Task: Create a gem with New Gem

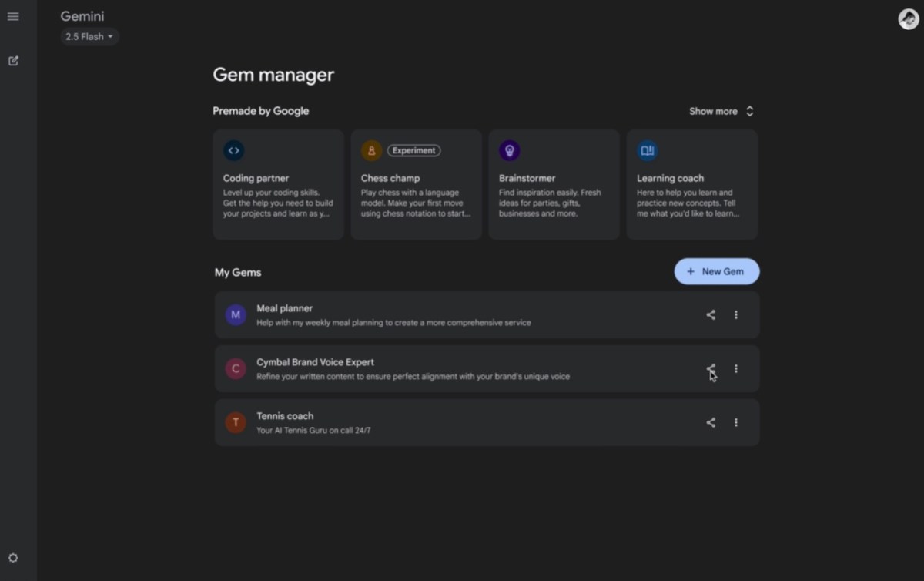Action: pos(716,271)
